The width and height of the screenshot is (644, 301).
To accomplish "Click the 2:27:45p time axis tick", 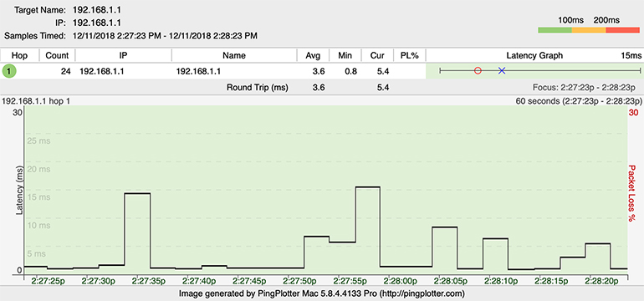I will (x=249, y=281).
